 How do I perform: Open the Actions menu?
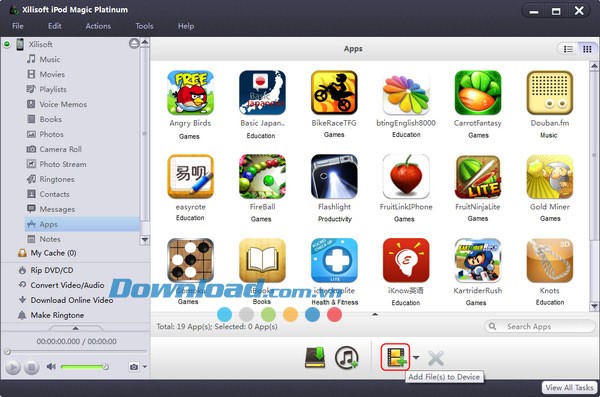pos(98,26)
